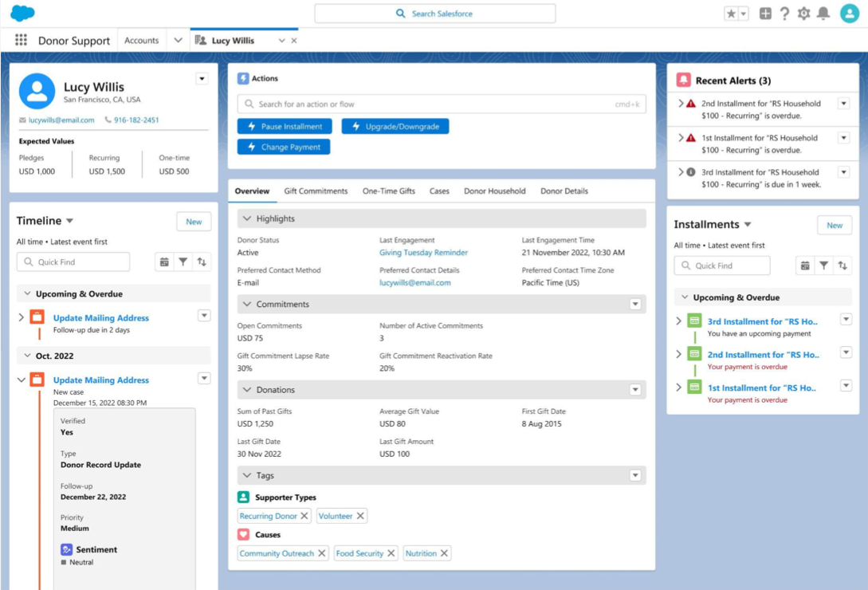Click the Salesforce cloud logo

click(22, 13)
